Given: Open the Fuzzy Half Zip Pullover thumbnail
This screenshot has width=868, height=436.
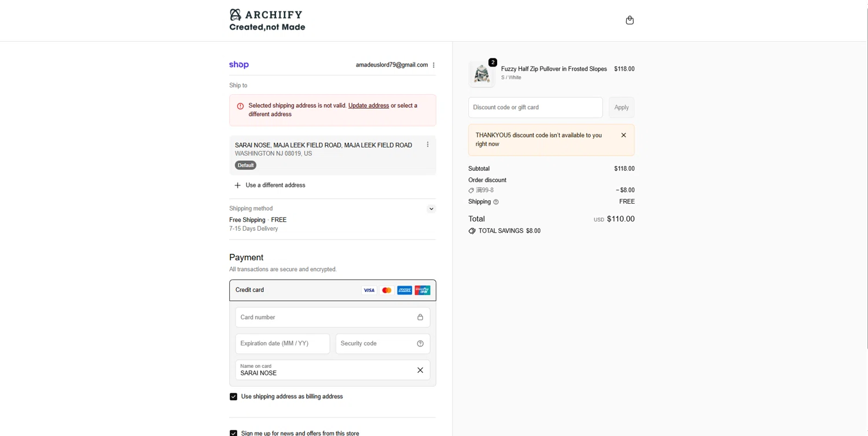Looking at the screenshot, I should click(x=481, y=75).
